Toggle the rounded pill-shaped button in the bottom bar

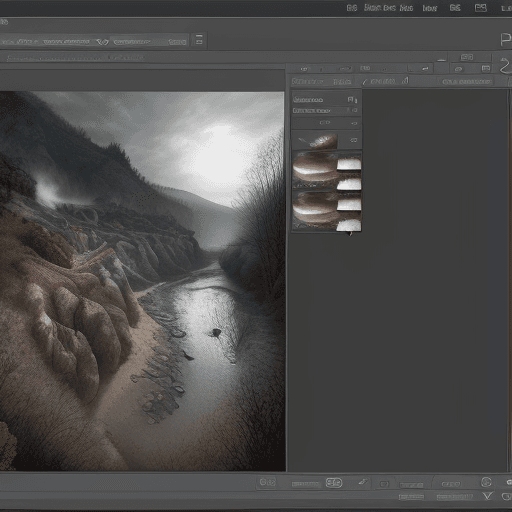pos(334,482)
